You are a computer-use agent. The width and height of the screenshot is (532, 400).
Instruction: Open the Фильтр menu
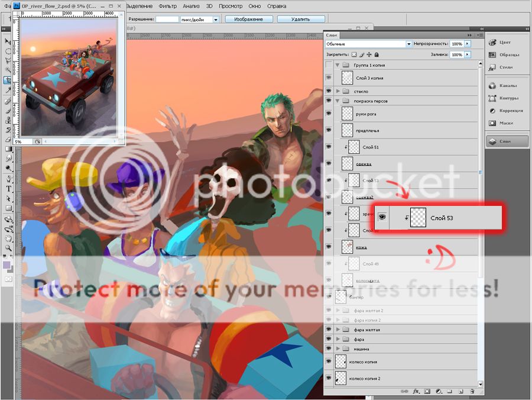click(168, 6)
